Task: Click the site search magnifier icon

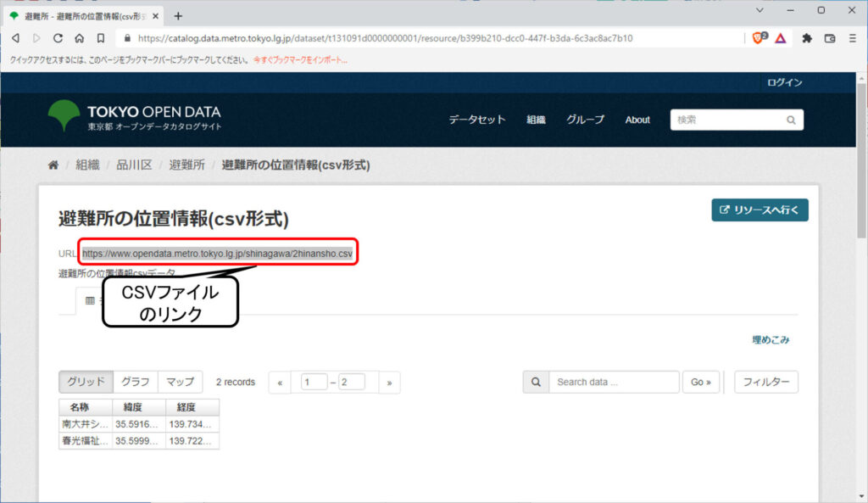Action: click(791, 120)
